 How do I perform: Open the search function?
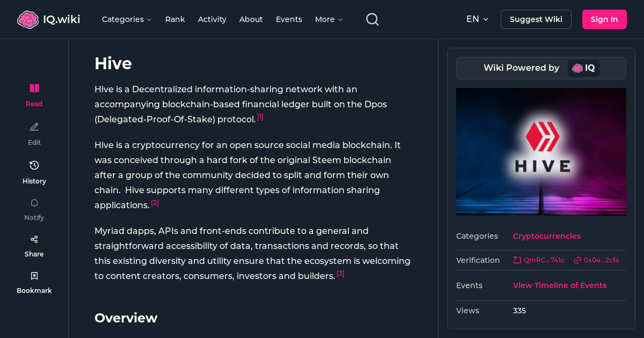coord(372,19)
